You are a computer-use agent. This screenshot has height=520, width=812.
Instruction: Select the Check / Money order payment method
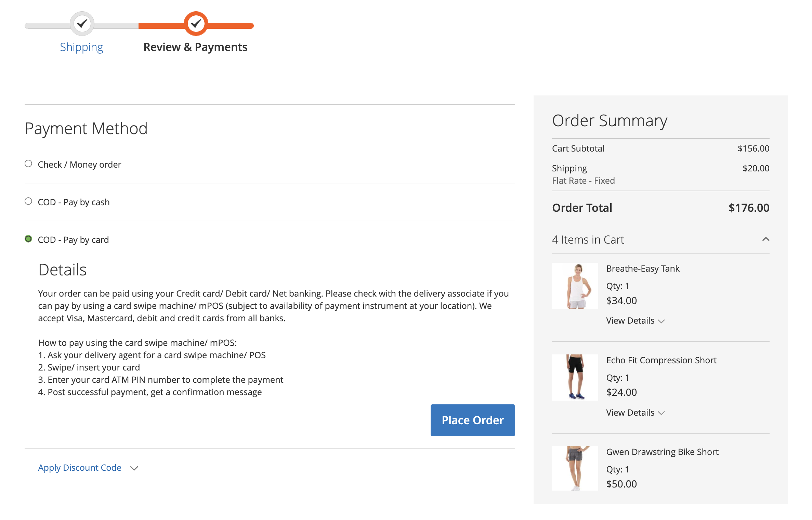(29, 164)
